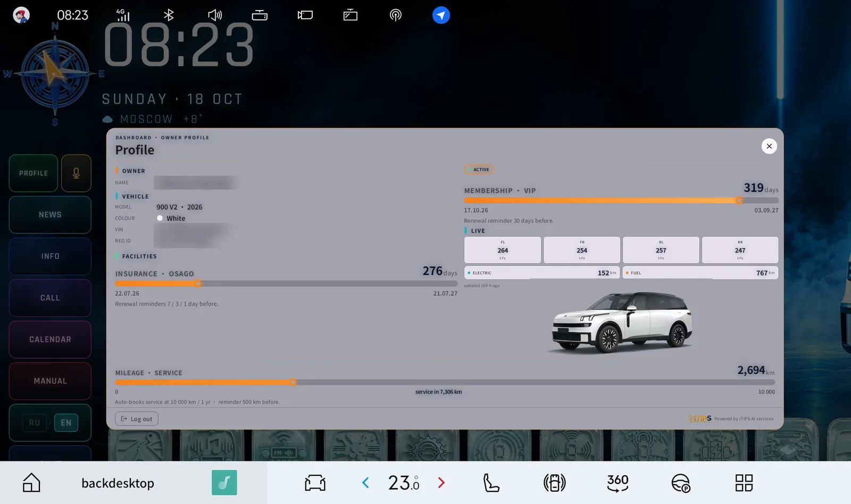Open the vehicle status car icon

315,483
